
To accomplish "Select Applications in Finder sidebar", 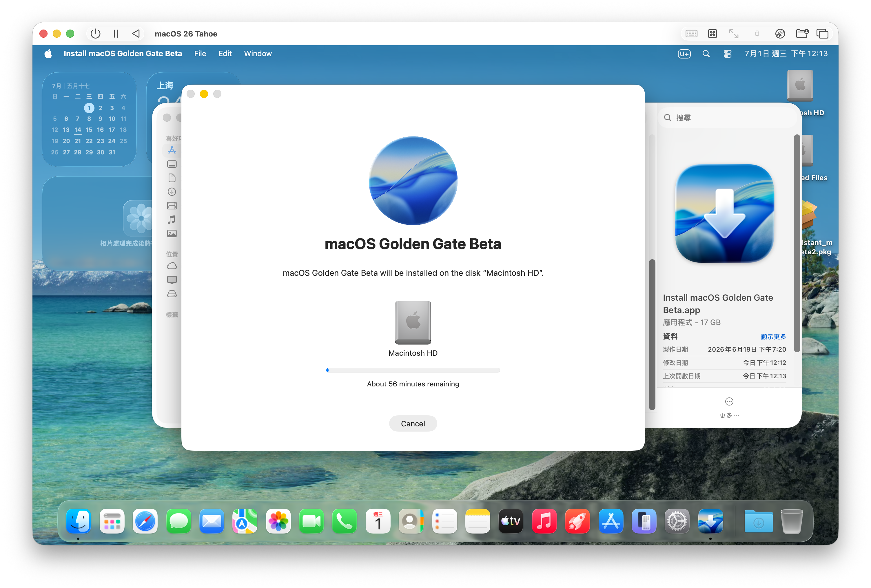I will [x=172, y=150].
